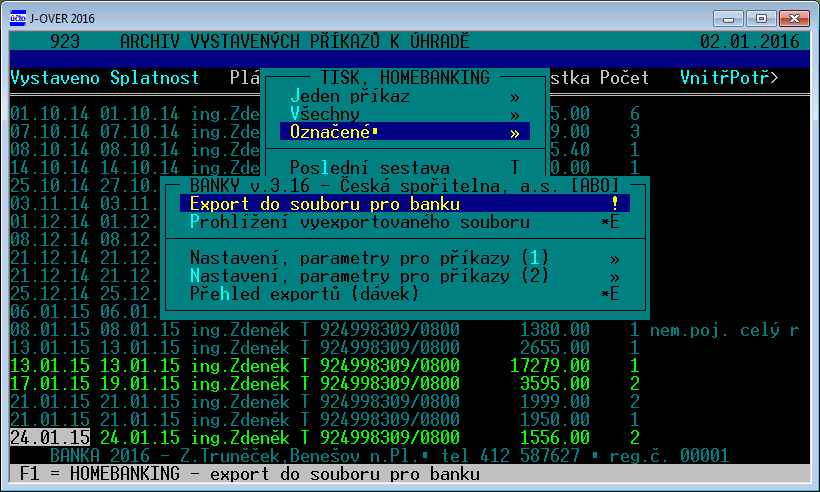Open 'Nastavení, parametry pro příkazy (1)'

point(405,258)
